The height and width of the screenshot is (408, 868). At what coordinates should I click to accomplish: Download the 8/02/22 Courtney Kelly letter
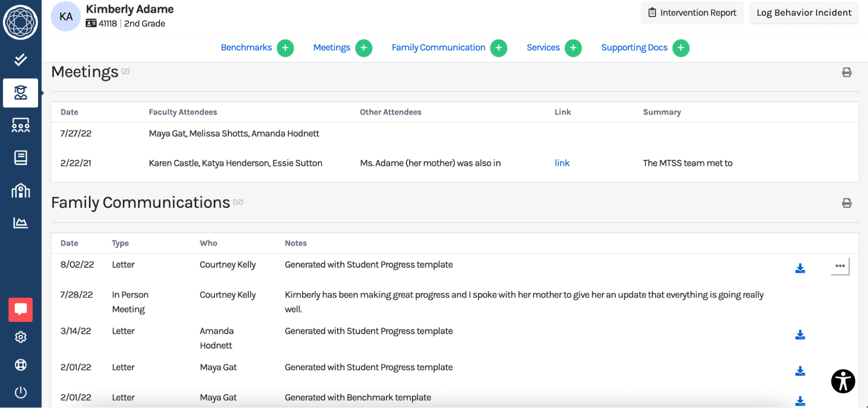800,269
